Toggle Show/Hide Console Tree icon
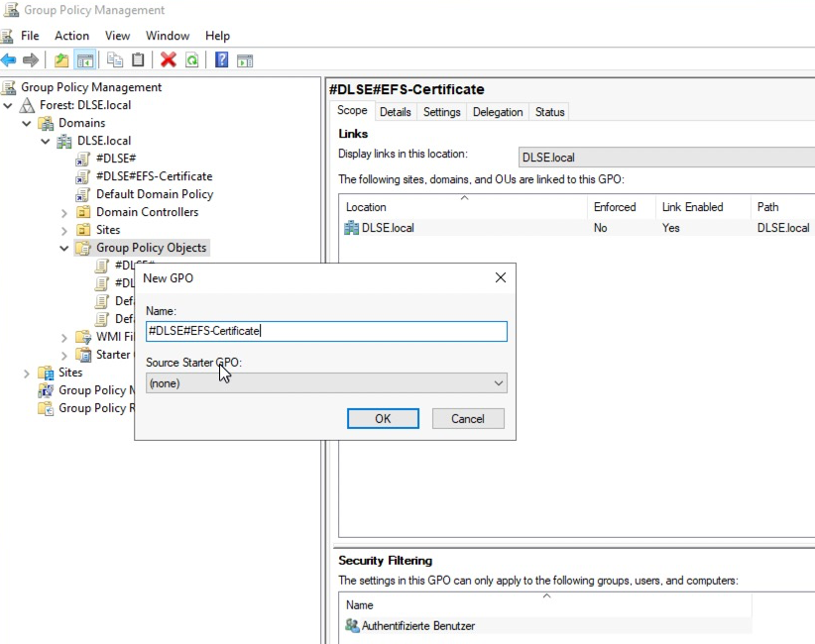The width and height of the screenshot is (815, 644). coord(85,60)
